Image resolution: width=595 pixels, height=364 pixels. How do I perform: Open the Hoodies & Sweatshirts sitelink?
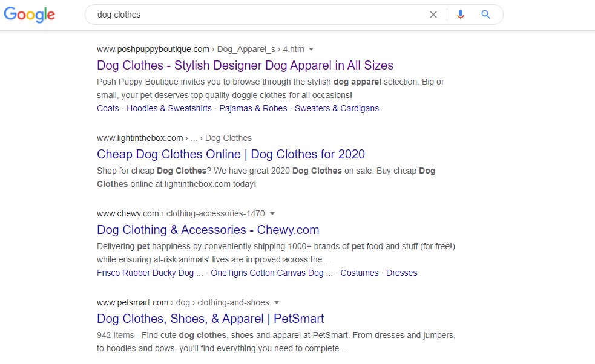point(169,108)
